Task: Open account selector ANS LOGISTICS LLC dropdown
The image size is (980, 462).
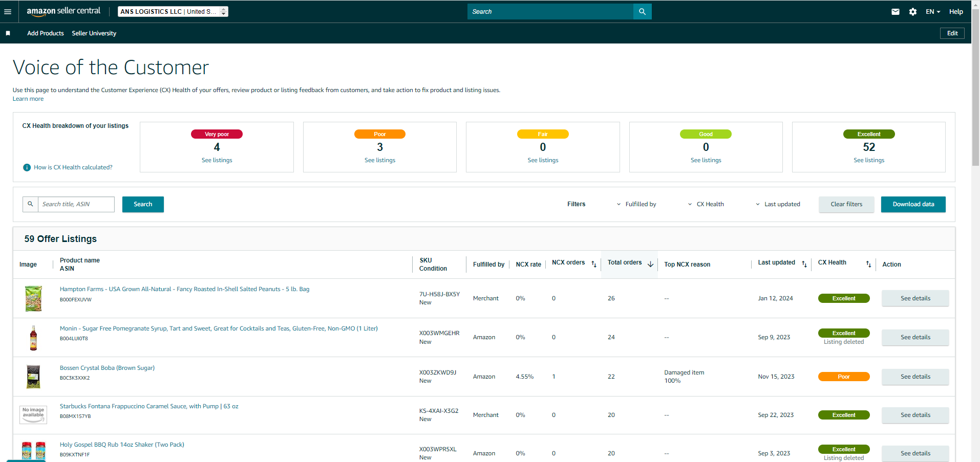Action: tap(173, 11)
